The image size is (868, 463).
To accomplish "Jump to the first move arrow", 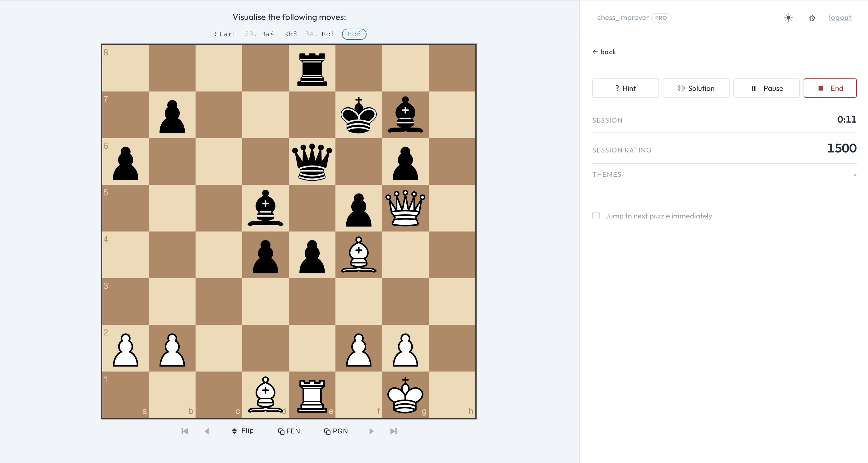I will (184, 431).
